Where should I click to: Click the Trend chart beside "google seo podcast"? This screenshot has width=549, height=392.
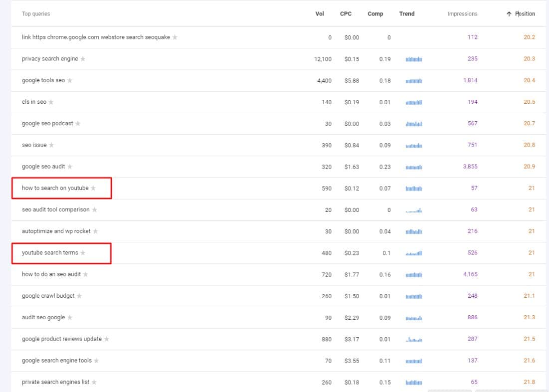coord(414,123)
